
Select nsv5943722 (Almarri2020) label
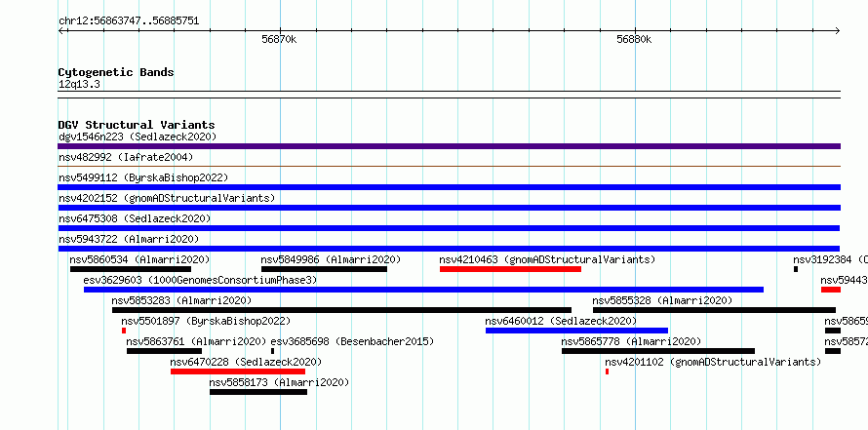pos(129,239)
